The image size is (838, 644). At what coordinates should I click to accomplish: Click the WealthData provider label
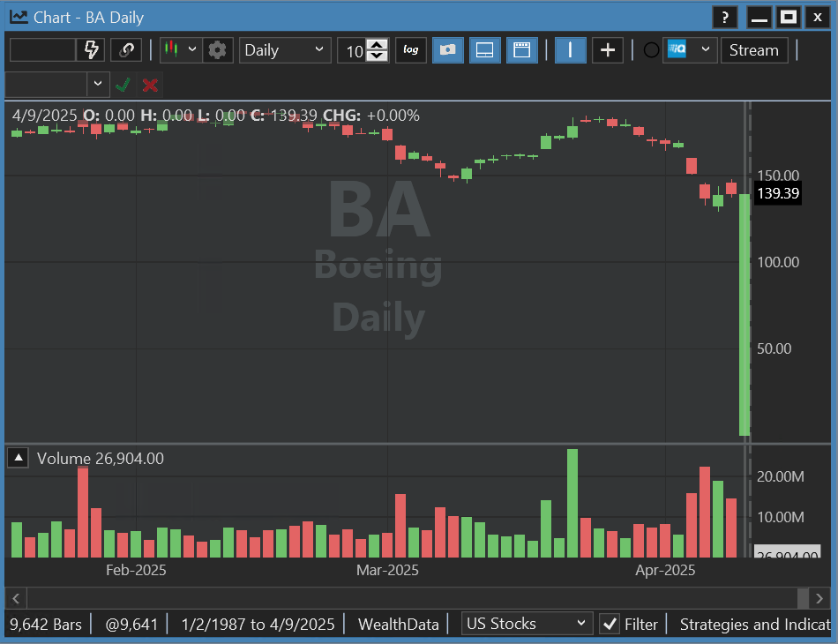(398, 624)
